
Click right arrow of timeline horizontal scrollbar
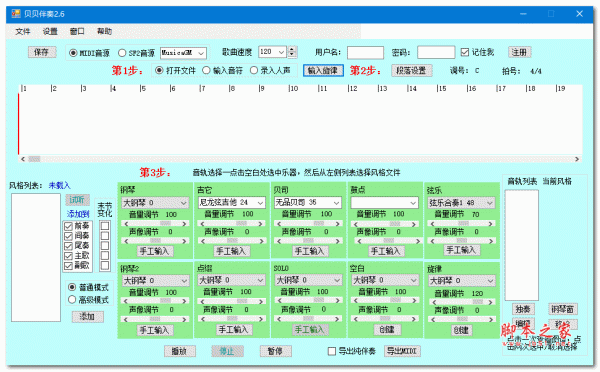[577, 159]
